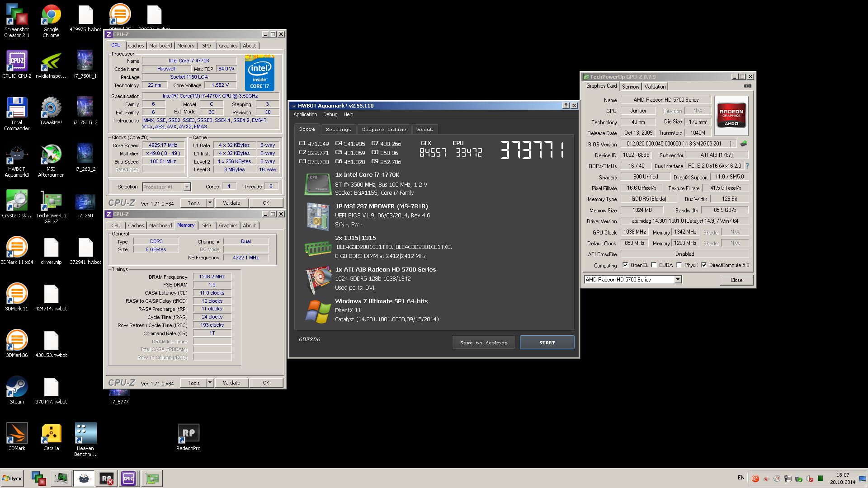The image size is (868, 488).
Task: Click the Intel inside Core i7 logo
Action: 259,73
